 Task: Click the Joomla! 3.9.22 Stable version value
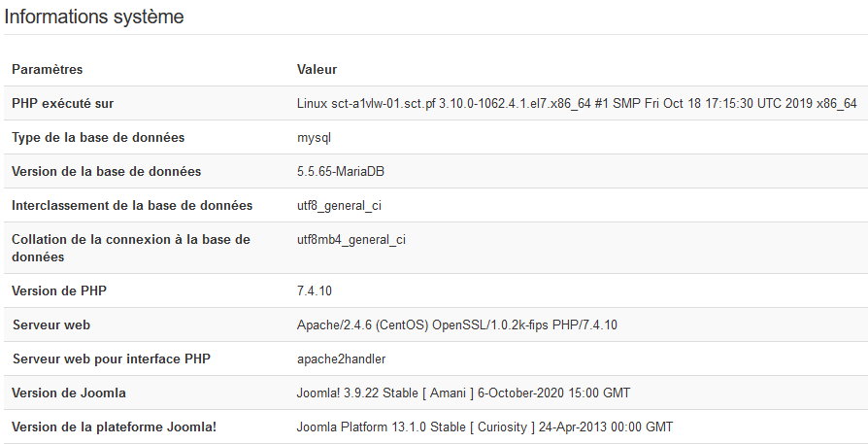coord(463,393)
